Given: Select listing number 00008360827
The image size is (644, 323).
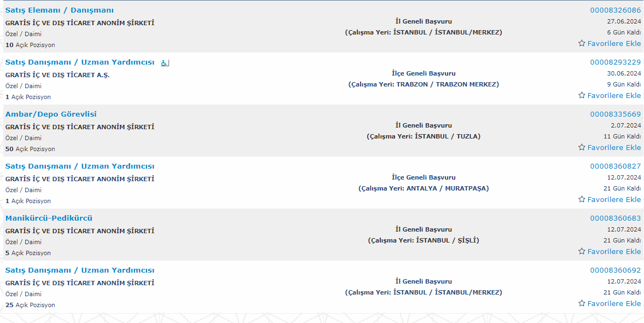Looking at the screenshot, I should 615,166.
